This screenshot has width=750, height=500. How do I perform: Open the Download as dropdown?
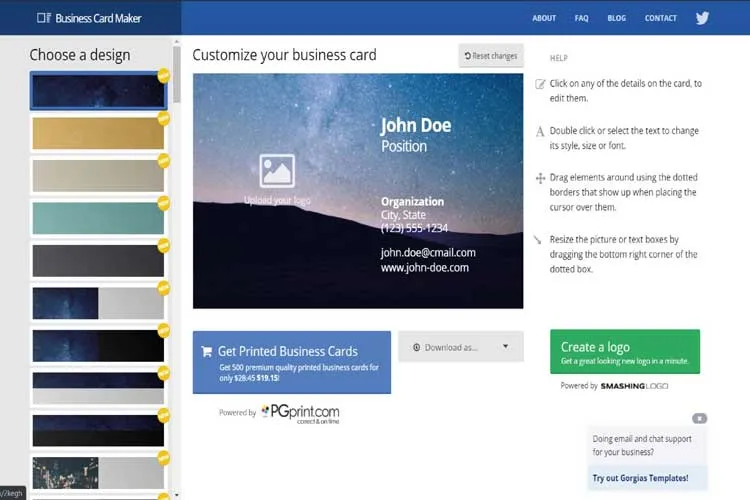click(461, 347)
